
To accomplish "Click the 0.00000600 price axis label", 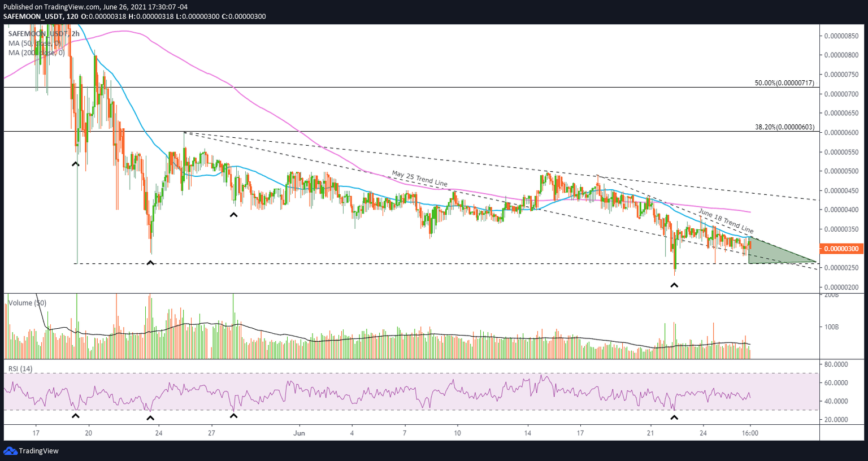I will tap(841, 133).
